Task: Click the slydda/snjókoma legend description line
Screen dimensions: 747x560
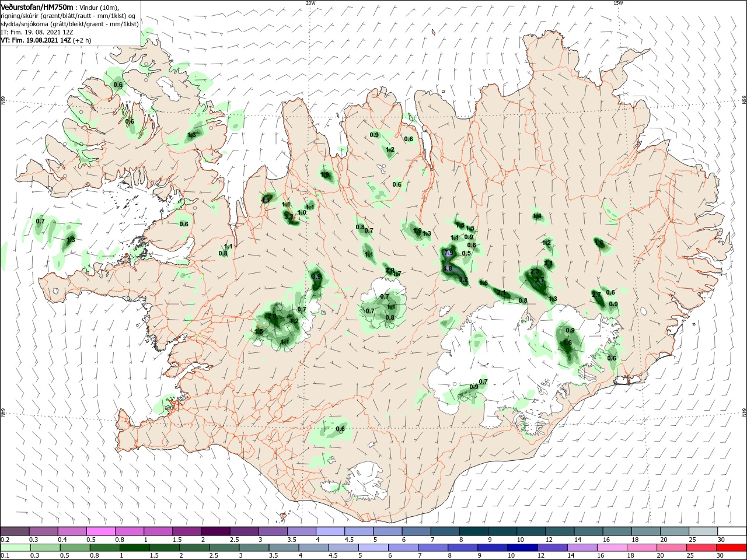Action: (69, 24)
